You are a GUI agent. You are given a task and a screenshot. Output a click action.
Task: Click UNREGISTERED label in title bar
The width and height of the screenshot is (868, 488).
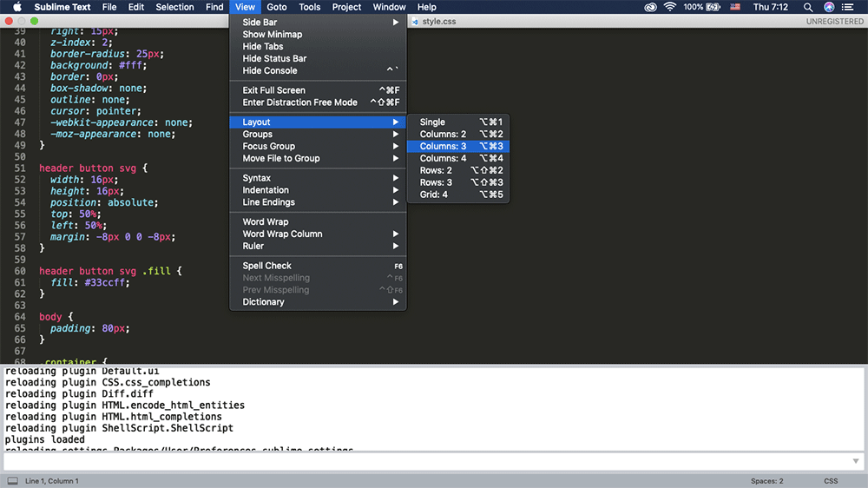point(834,22)
